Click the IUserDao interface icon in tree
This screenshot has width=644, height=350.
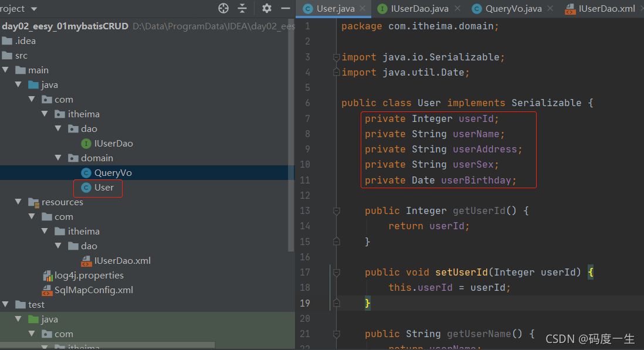(86, 144)
